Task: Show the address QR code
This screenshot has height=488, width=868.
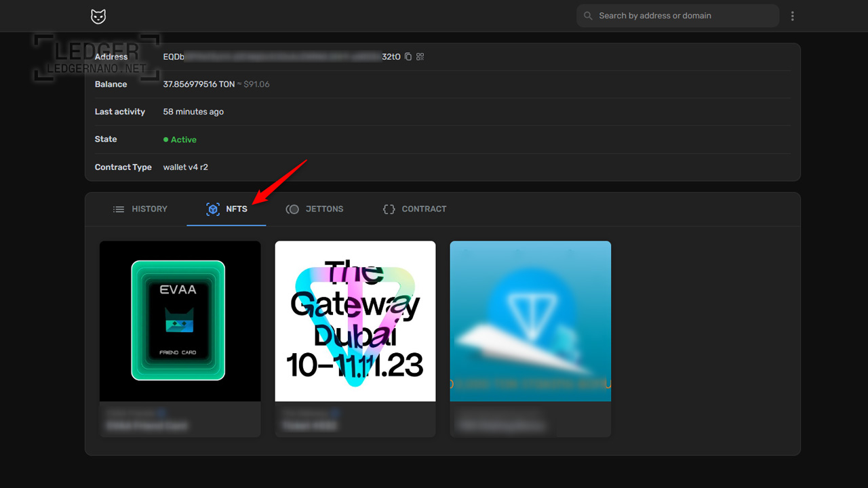Action: (420, 57)
